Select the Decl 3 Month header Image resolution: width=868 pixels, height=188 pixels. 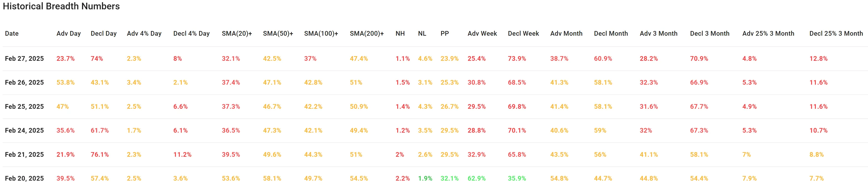click(x=709, y=33)
